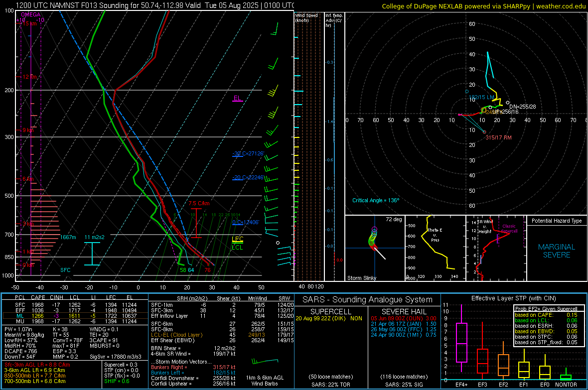Click Sfc-3km AGL LR = 8.8 C/km
Image resolution: width=588 pixels, height=390 pixels.
37,365
